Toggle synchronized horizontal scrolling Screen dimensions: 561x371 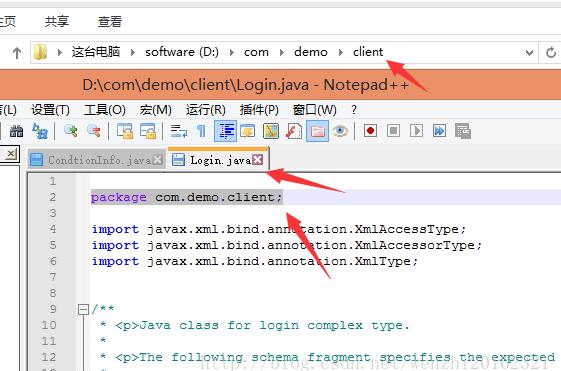click(147, 131)
